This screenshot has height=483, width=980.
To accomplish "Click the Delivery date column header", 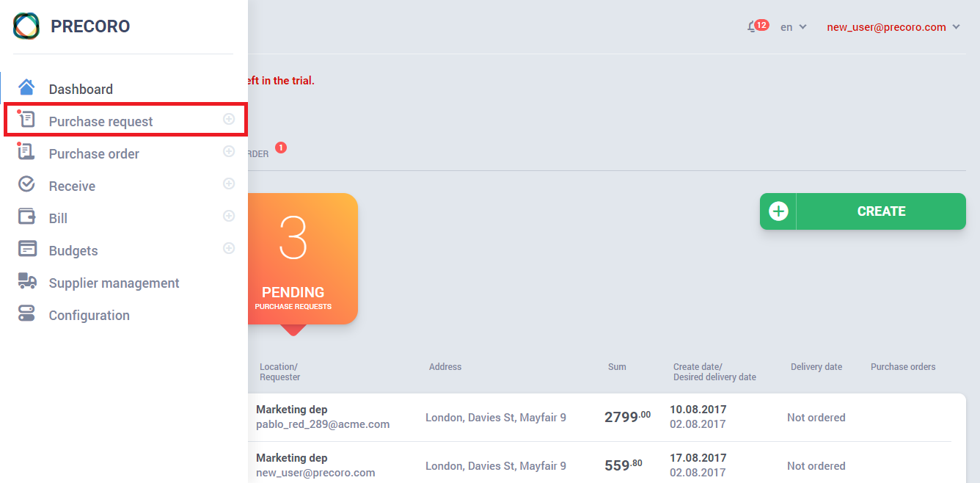I will point(816,367).
